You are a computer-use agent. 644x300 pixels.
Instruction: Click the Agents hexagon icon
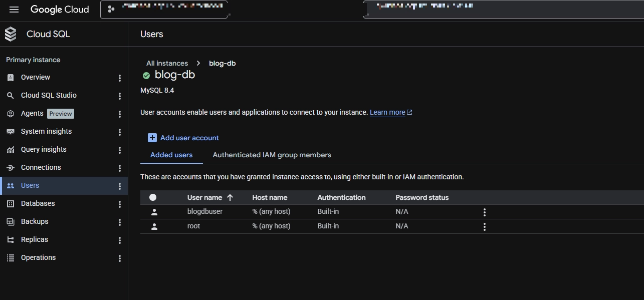11,114
